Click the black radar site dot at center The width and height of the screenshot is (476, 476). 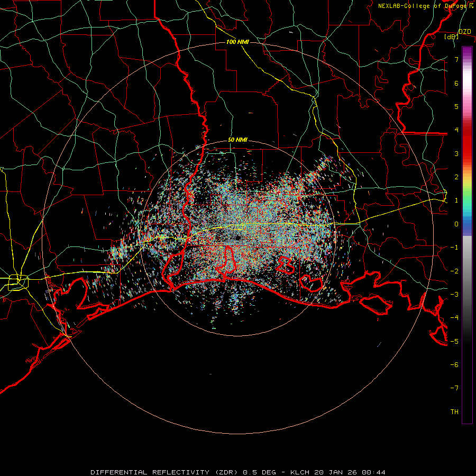pyautogui.click(x=237, y=239)
